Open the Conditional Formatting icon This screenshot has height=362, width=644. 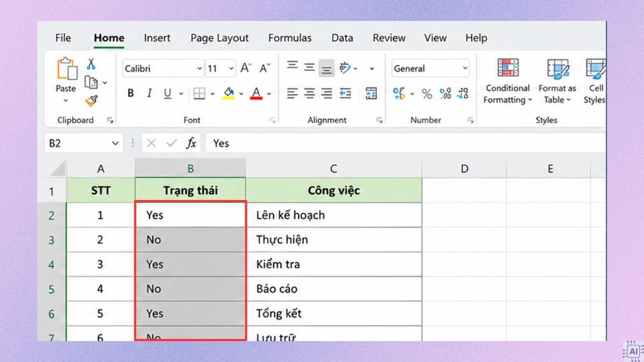(508, 68)
